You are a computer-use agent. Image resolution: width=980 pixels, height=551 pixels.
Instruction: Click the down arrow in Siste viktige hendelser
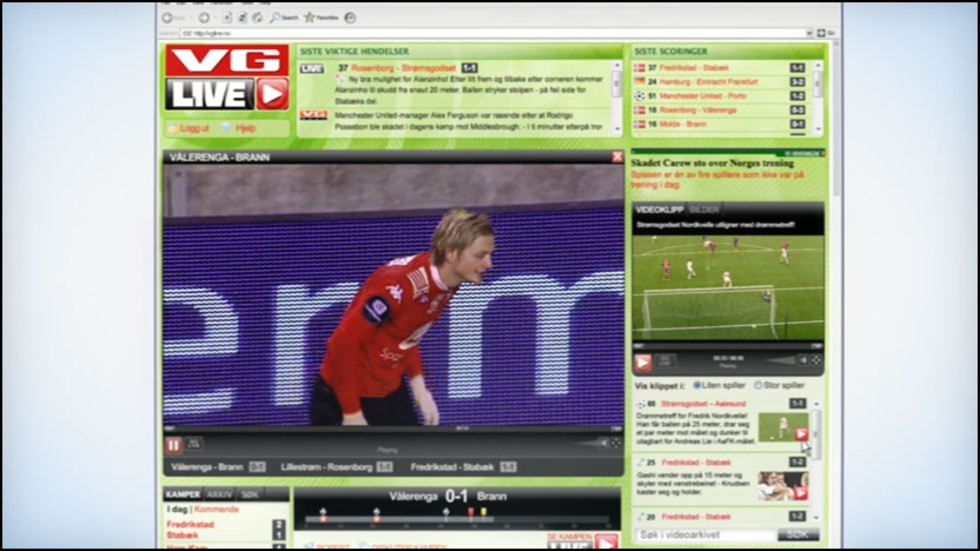point(617,128)
